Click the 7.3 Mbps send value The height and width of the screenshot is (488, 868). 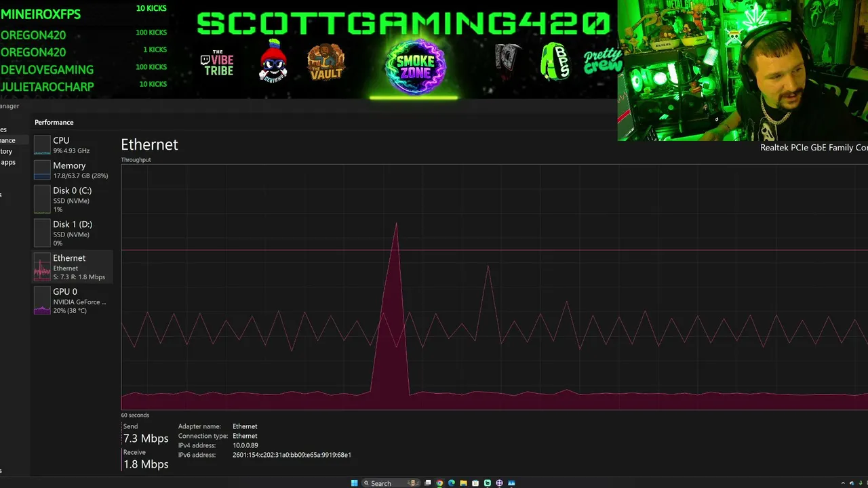pyautogui.click(x=146, y=439)
